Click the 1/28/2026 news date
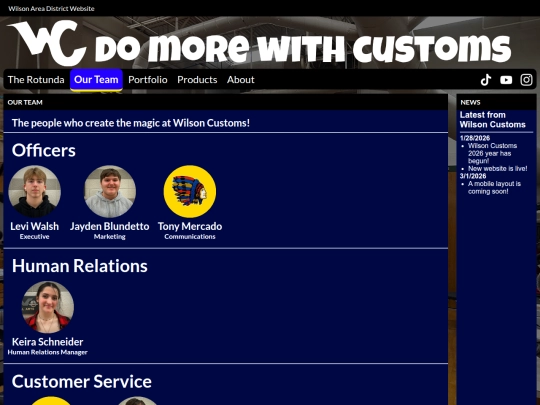The width and height of the screenshot is (540, 405). click(x=475, y=138)
